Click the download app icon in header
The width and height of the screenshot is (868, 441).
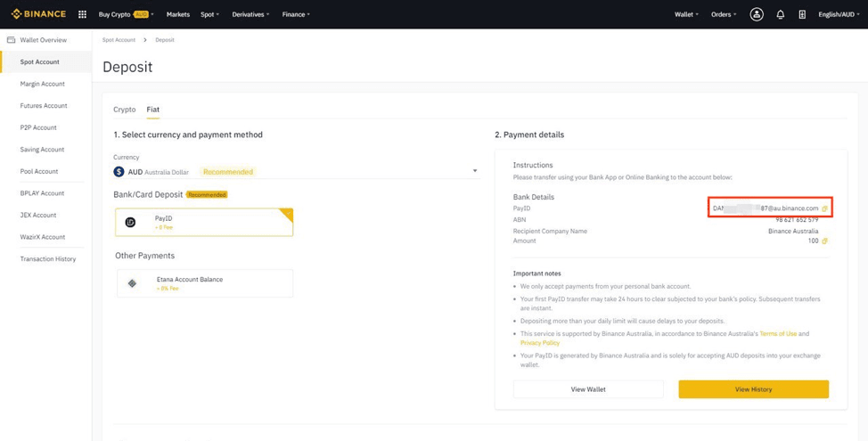(802, 14)
